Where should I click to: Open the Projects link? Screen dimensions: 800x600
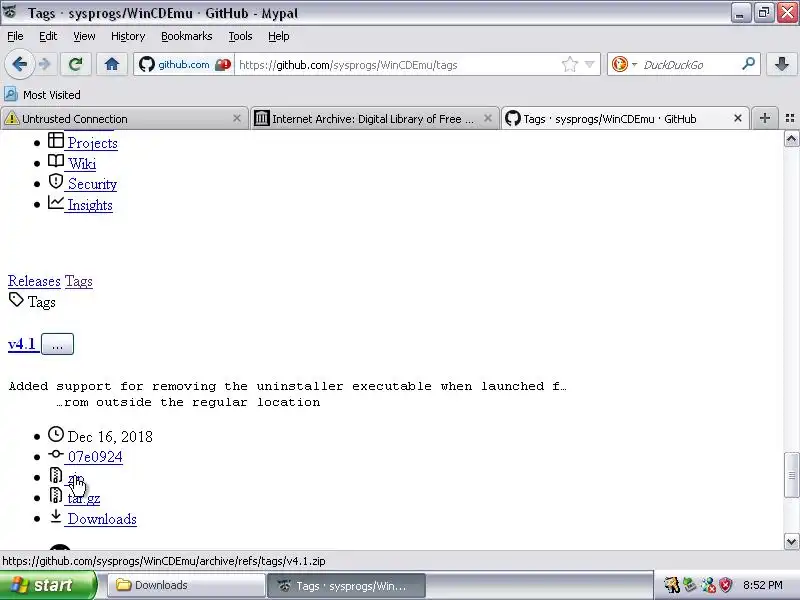pos(93,143)
